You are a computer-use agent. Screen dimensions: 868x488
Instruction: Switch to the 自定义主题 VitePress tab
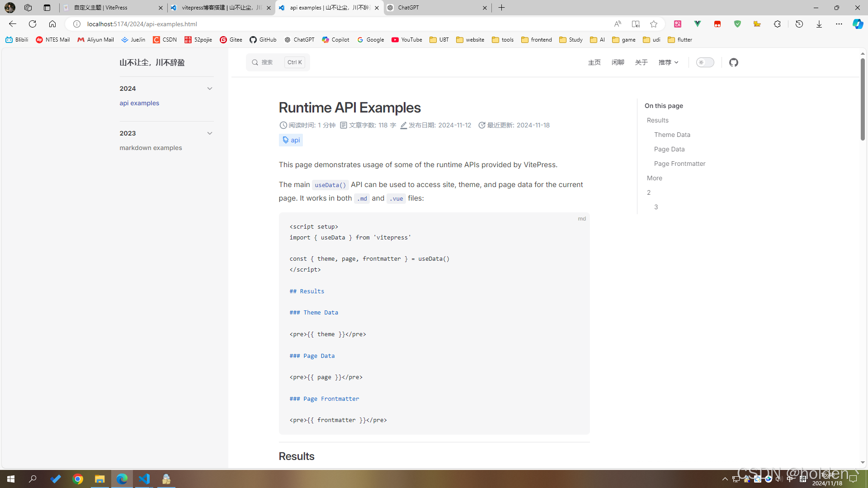(112, 8)
